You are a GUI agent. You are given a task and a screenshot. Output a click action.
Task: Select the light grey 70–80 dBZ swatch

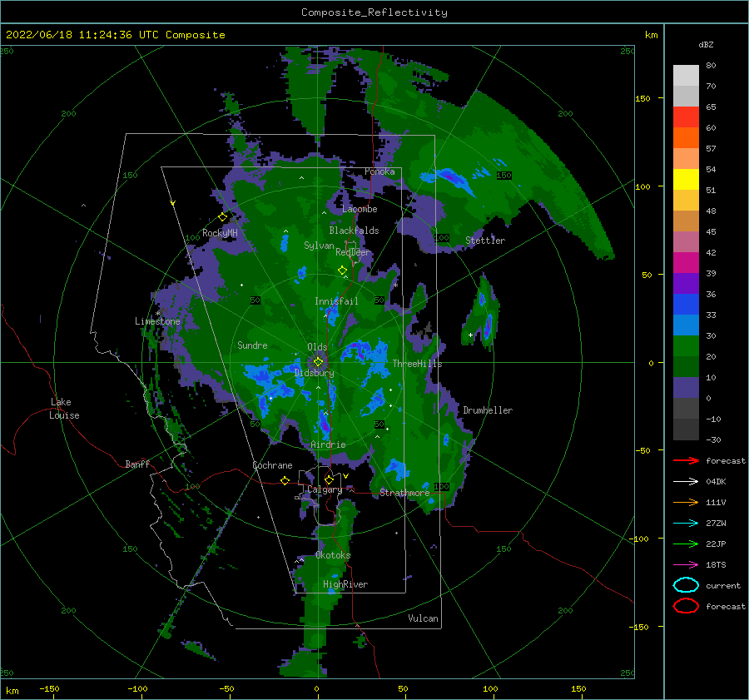[686, 76]
